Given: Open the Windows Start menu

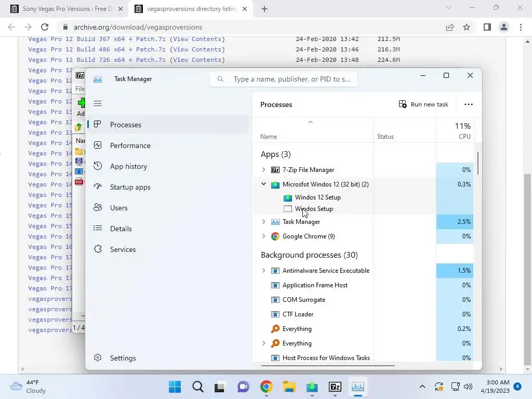Looking at the screenshot, I should [175, 387].
